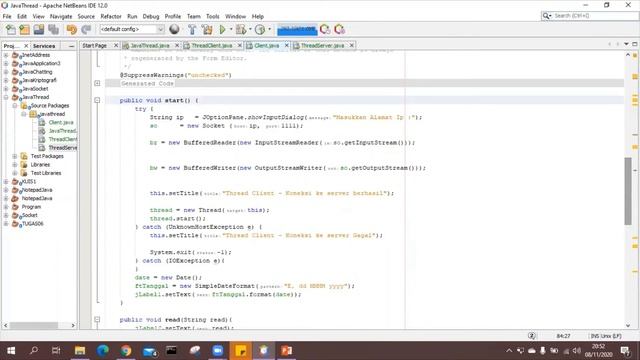
Task: Collapse the Source Packages node
Action: point(15,106)
